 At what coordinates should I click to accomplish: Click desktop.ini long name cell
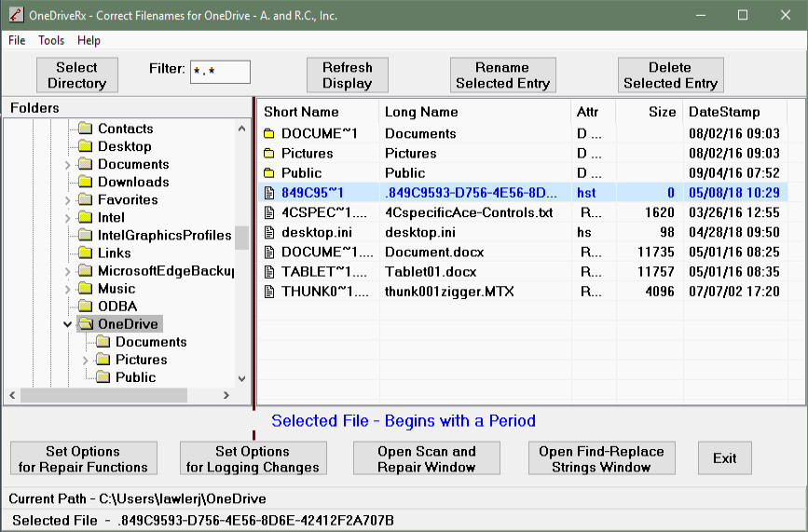pos(420,232)
